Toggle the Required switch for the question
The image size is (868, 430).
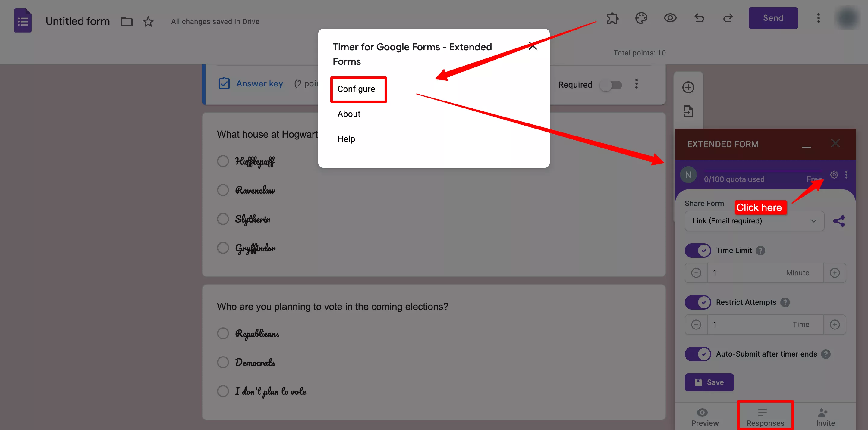[611, 85]
